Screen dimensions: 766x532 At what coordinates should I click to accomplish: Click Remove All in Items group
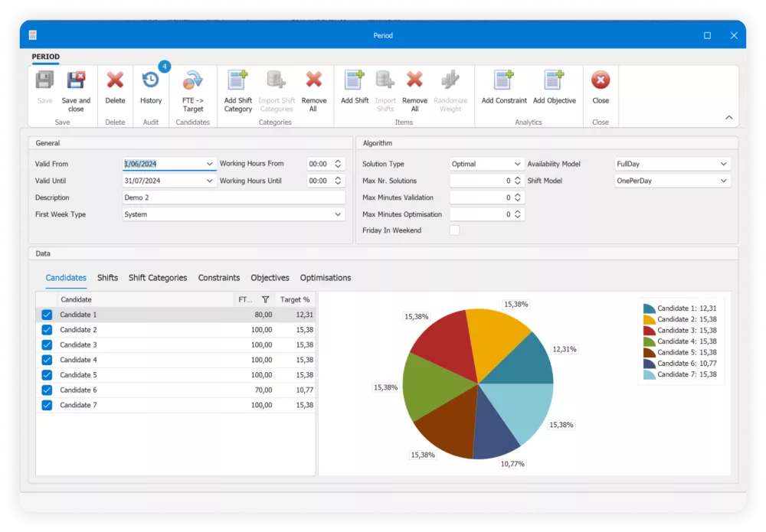click(x=414, y=80)
